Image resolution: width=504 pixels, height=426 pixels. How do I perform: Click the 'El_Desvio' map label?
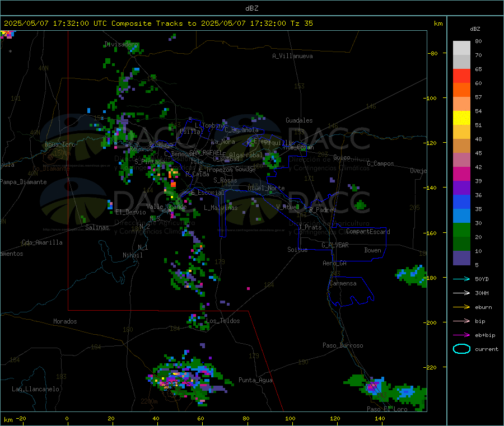pos(131,212)
